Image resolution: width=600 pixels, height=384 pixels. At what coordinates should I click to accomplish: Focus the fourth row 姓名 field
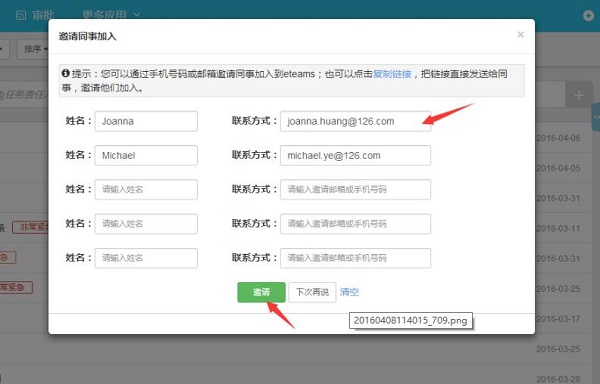tap(146, 224)
